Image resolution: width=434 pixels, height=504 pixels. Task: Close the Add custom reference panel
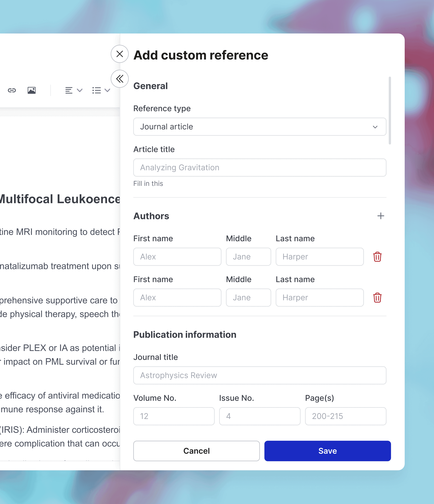tap(119, 54)
